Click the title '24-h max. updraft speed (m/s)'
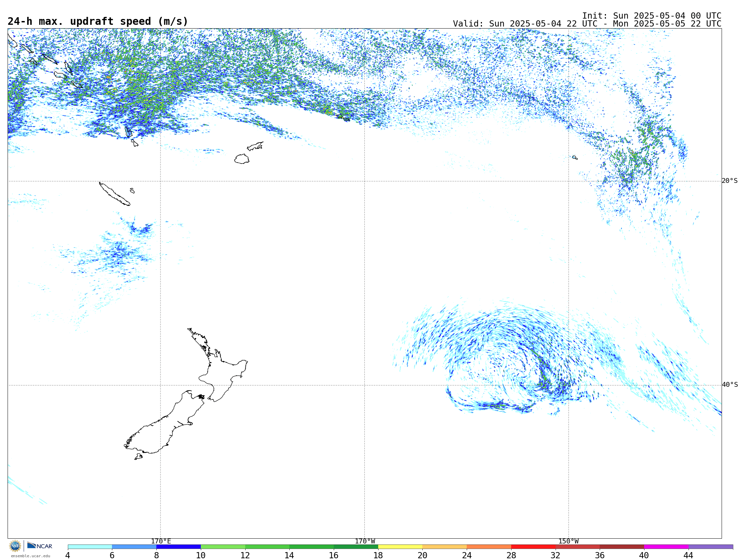744x560 pixels. click(x=98, y=21)
